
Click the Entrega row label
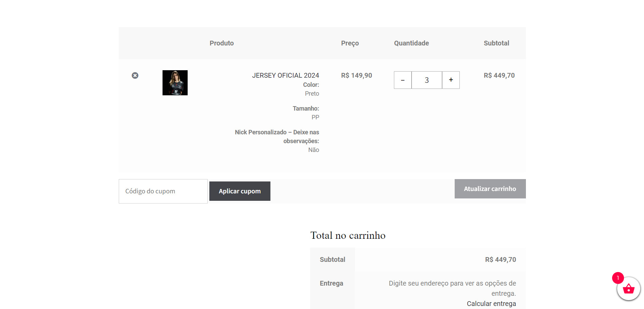331,283
